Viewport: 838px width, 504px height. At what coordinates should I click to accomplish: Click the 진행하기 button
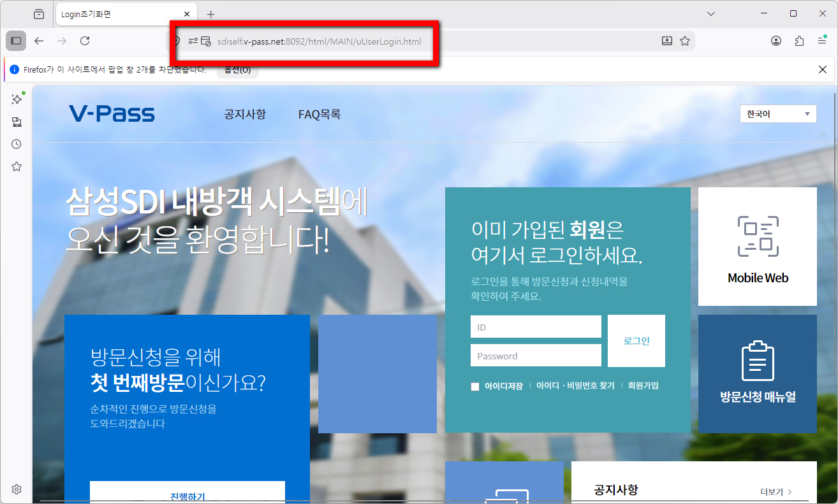(187, 493)
